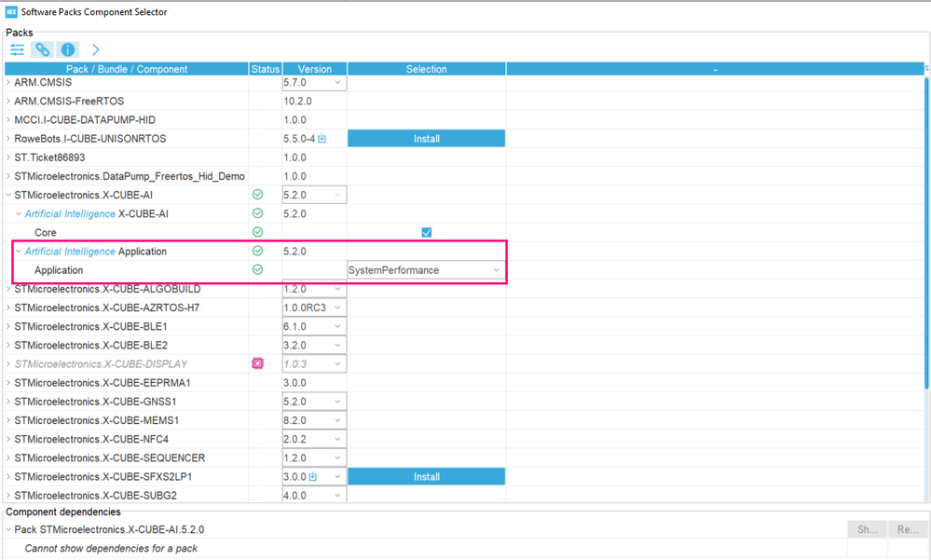Open X-CUBE-BLE2 version 3.2.0 dropdown
This screenshot has width=931, height=560.
314,345
